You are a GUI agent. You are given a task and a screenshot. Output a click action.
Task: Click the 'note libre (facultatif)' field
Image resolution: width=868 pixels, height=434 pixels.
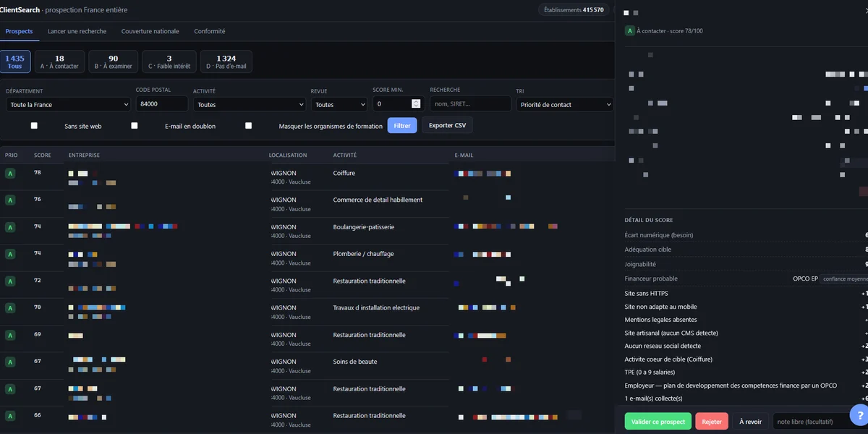[x=810, y=422]
